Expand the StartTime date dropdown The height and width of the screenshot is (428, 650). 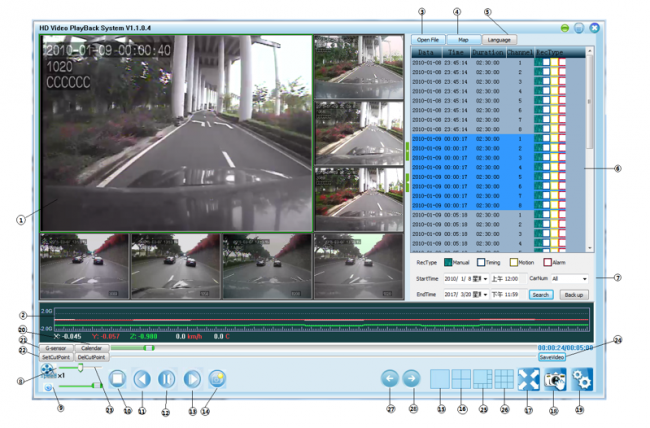pos(487,279)
